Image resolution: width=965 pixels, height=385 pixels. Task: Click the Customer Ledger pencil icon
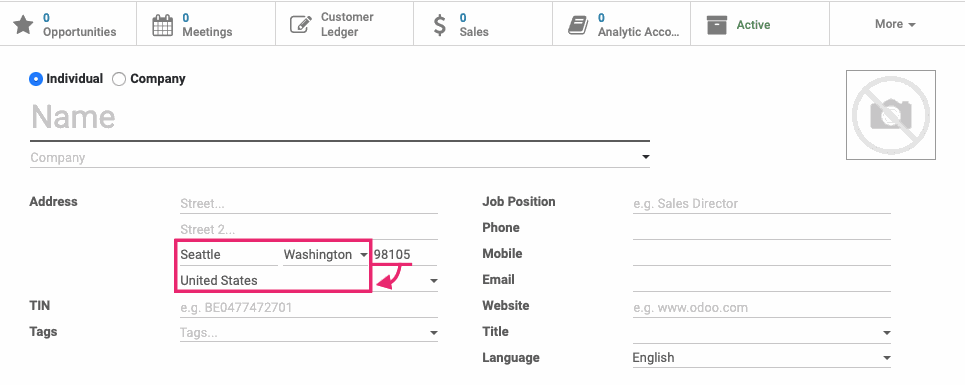click(x=301, y=25)
